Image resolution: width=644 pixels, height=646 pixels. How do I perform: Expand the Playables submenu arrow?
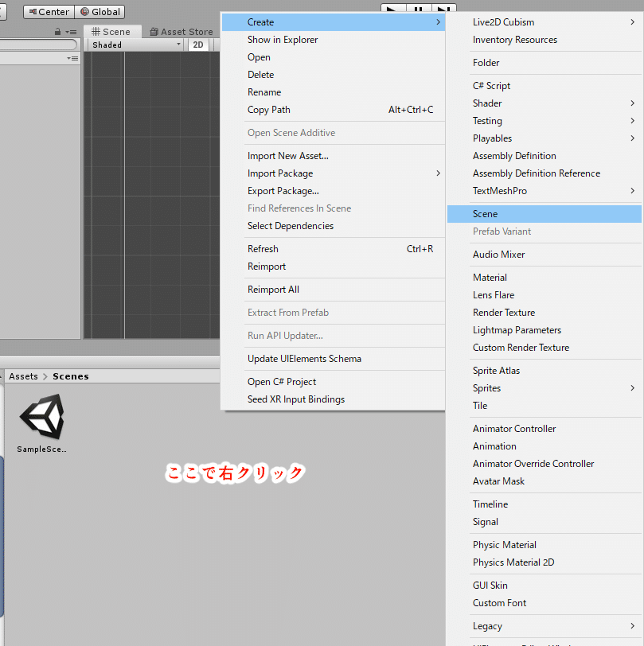coord(632,138)
